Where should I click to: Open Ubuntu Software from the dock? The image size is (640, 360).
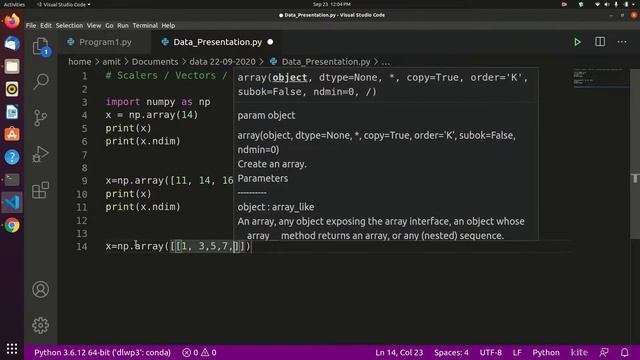[12, 134]
